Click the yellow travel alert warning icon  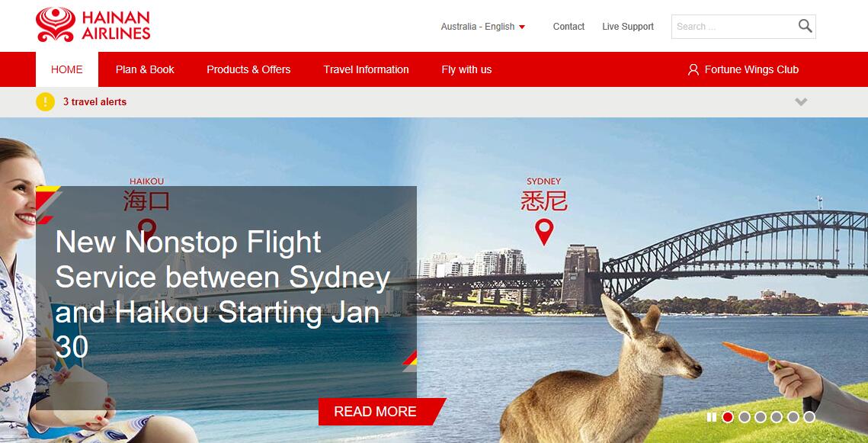[x=46, y=102]
